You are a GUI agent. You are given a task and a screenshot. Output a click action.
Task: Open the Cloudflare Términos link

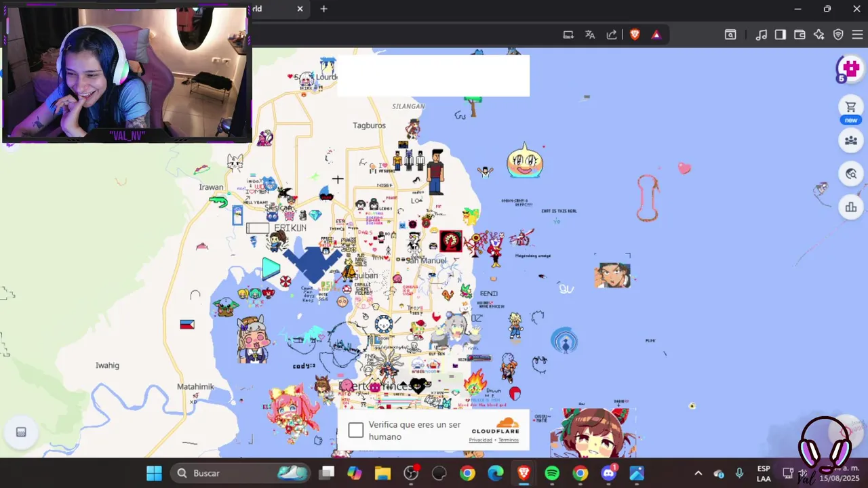(509, 440)
